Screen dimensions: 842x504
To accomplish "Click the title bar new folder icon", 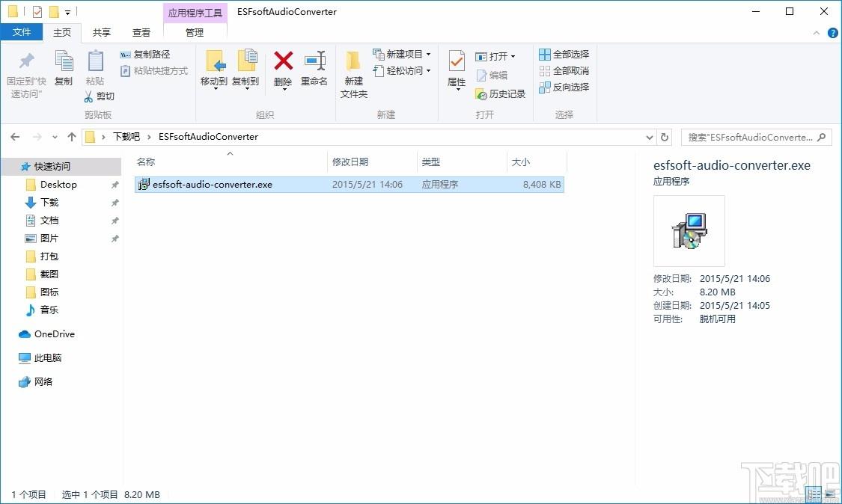I will click(54, 11).
